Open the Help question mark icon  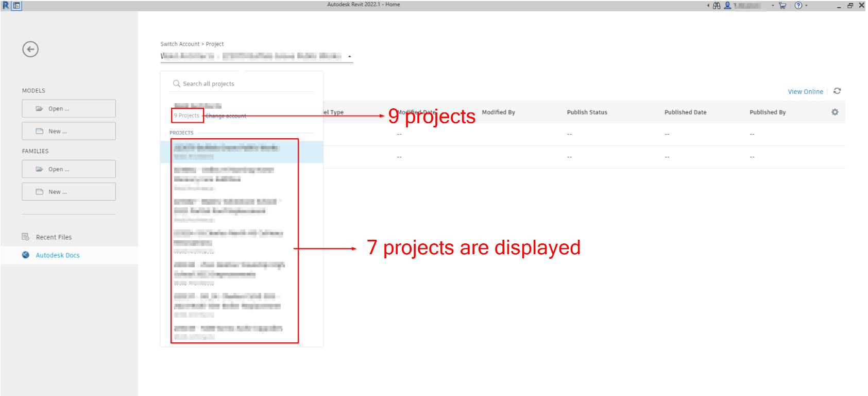click(x=798, y=6)
